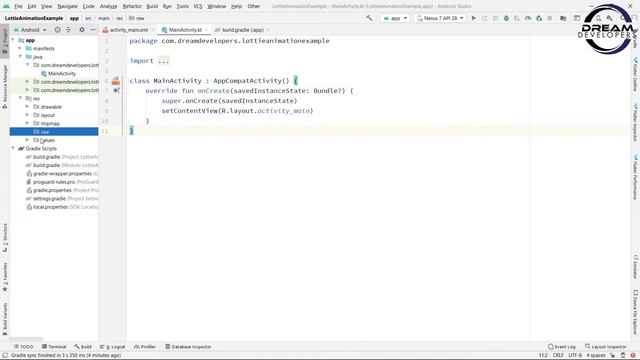
Task: Expand the mipmap folder
Action: click(28, 123)
